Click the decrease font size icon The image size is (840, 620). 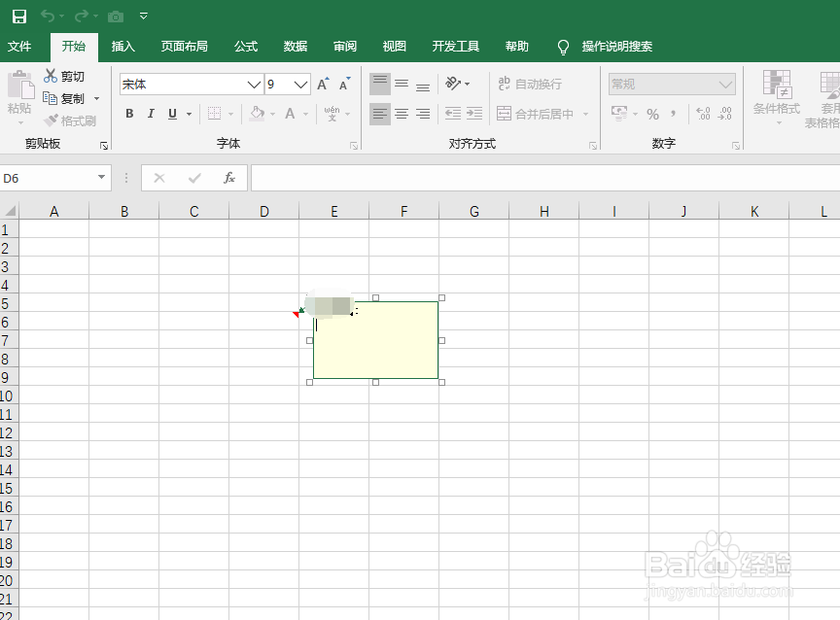(x=344, y=84)
